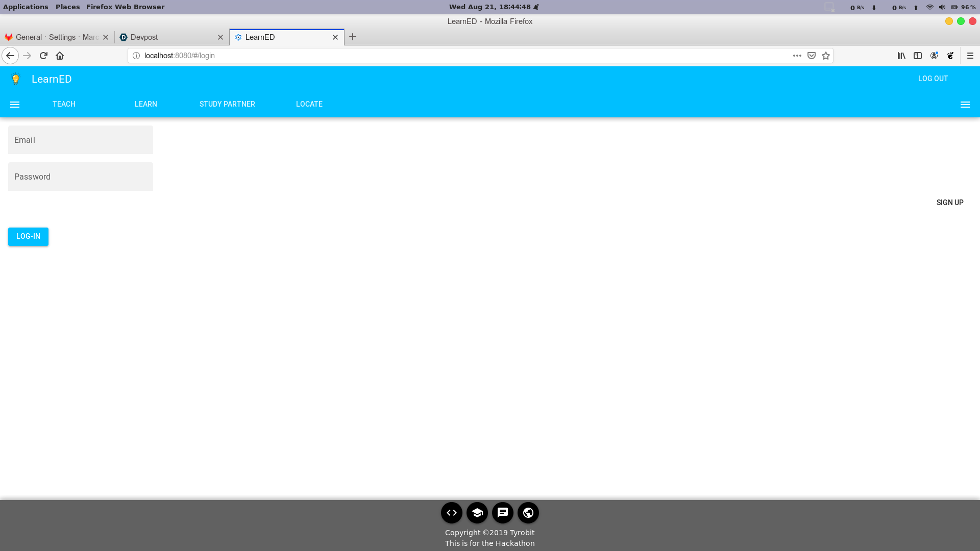
Task: Open the Firefox sidebar view
Action: pyautogui.click(x=918, y=56)
